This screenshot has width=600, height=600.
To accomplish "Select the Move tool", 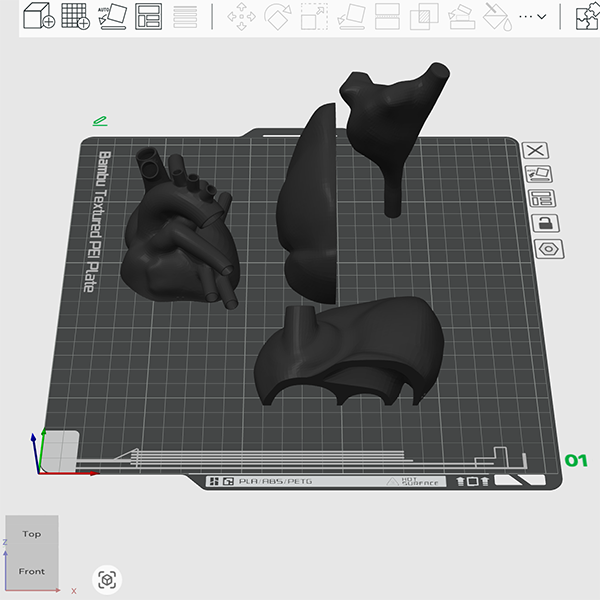I will pos(240,16).
